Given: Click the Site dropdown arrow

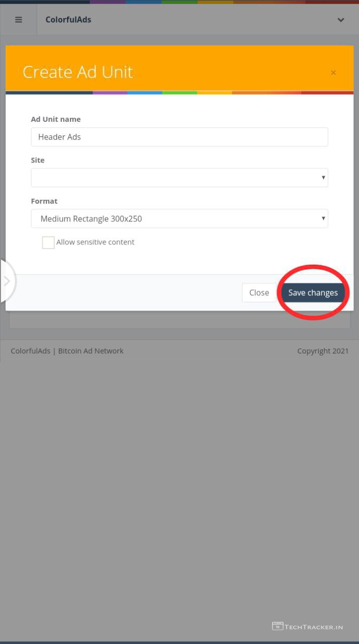Looking at the screenshot, I should (323, 178).
